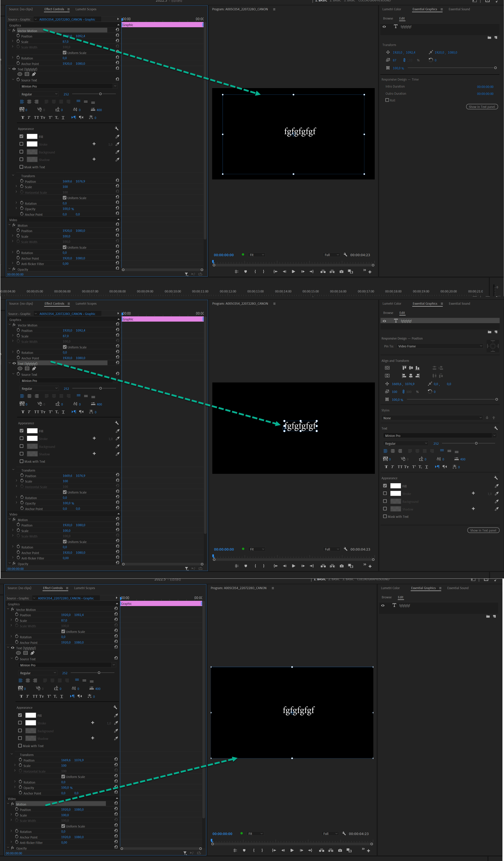Select the Mark In brace icon
504x861 pixels.
(x=255, y=271)
